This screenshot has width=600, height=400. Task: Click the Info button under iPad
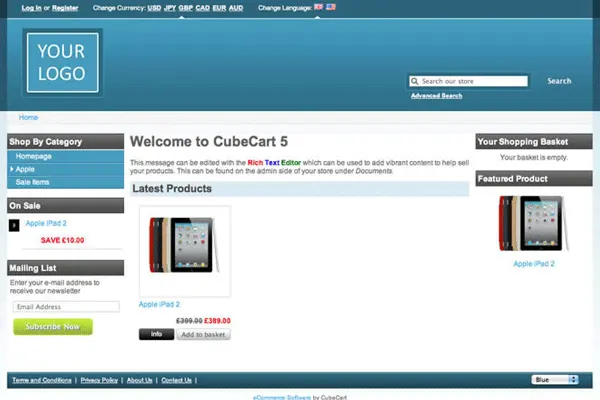click(156, 334)
